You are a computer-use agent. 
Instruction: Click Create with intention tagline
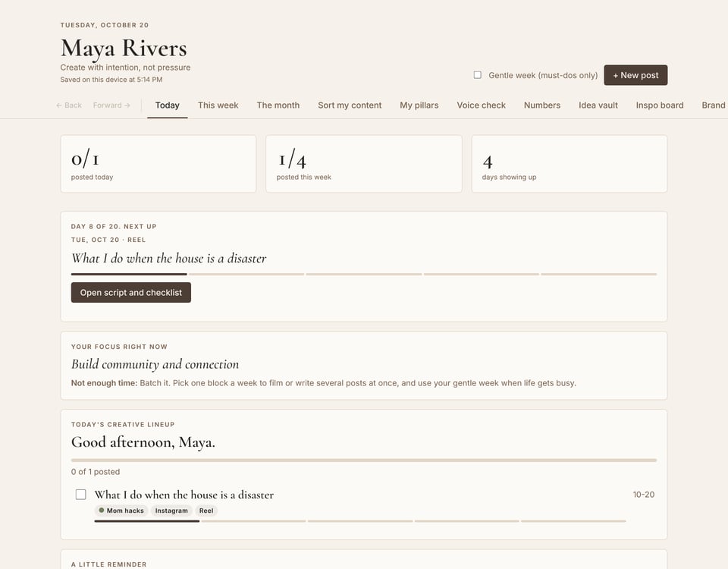point(125,68)
